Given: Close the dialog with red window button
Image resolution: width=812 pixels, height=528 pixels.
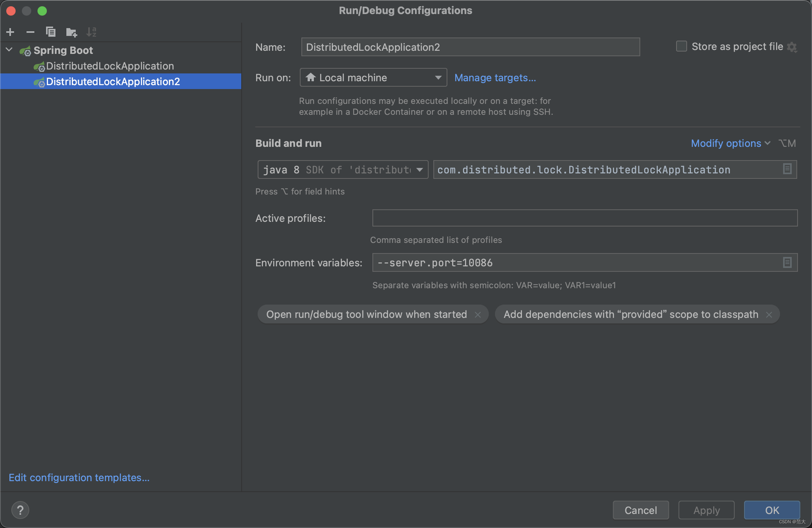Looking at the screenshot, I should 11,11.
